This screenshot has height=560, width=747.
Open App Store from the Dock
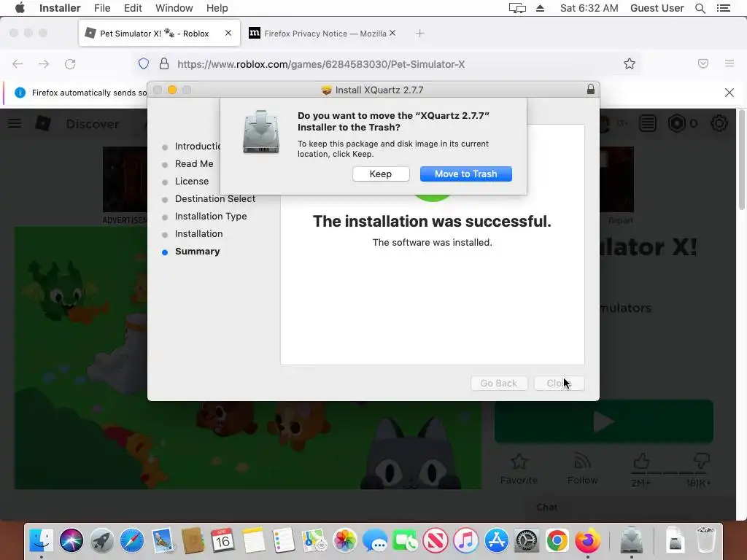[496, 540]
